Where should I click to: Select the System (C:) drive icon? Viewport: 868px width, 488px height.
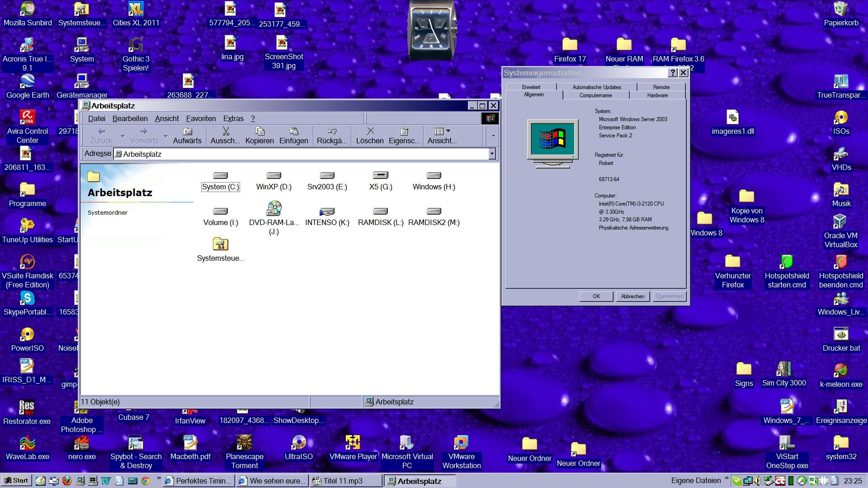tap(220, 176)
